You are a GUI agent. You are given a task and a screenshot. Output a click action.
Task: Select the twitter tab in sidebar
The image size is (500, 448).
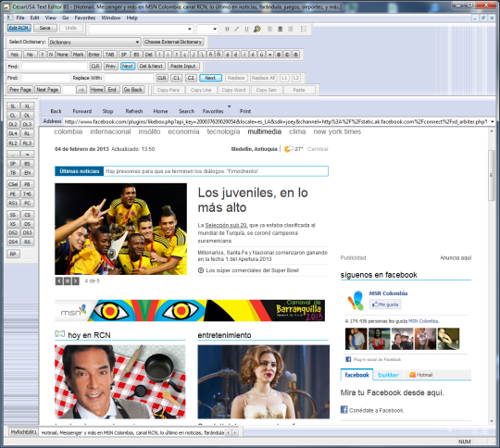pos(388,375)
